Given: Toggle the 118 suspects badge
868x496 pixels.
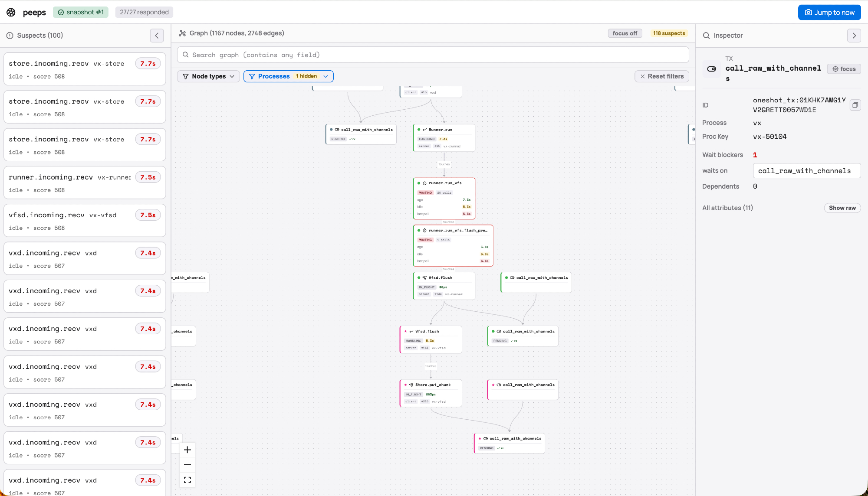Looking at the screenshot, I should 669,33.
